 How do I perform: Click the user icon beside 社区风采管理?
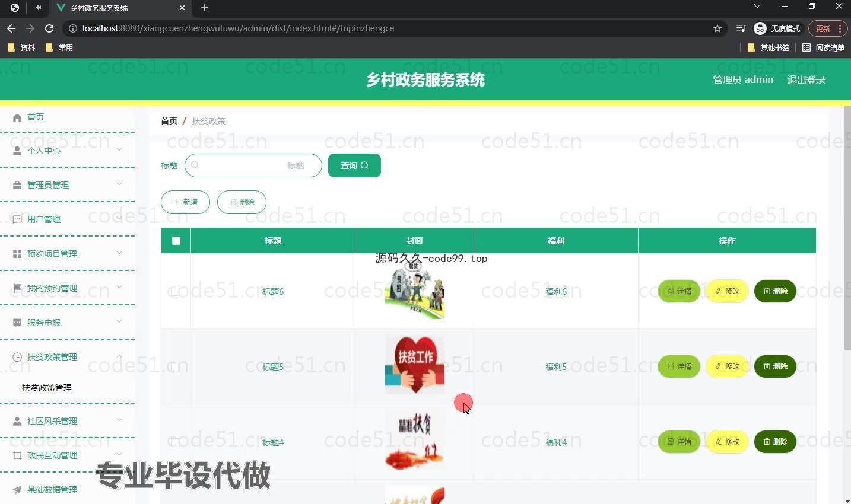[17, 421]
